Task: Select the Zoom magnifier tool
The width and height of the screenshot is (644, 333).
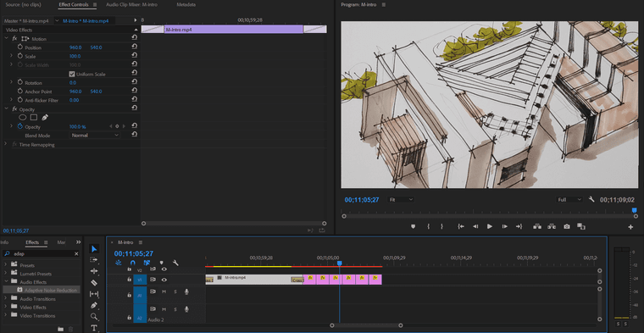Action: click(94, 317)
